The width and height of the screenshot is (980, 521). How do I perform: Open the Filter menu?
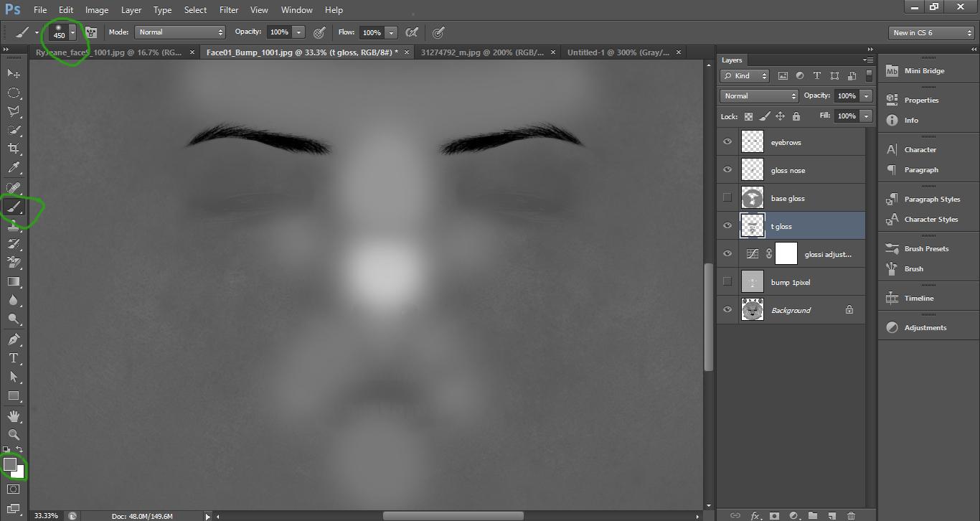(x=229, y=10)
